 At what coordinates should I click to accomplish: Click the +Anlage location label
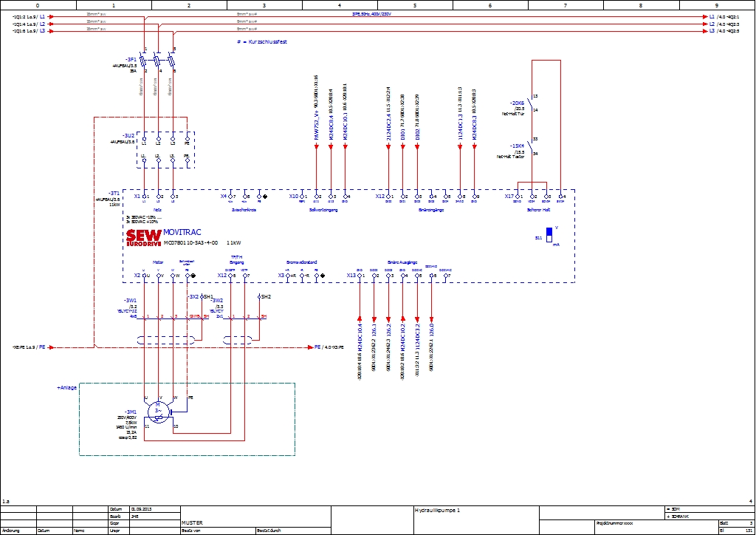click(x=68, y=387)
